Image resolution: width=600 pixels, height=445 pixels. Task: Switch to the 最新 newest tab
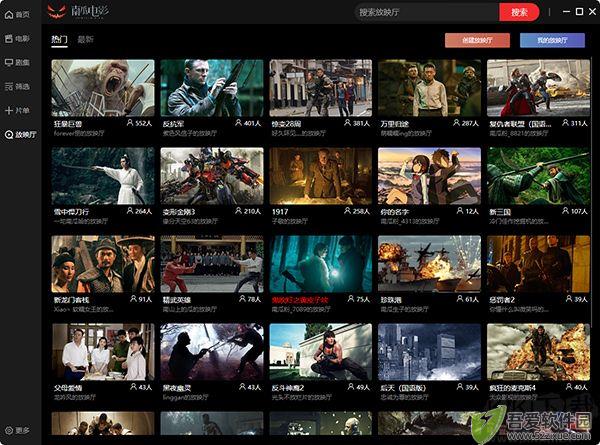point(85,39)
